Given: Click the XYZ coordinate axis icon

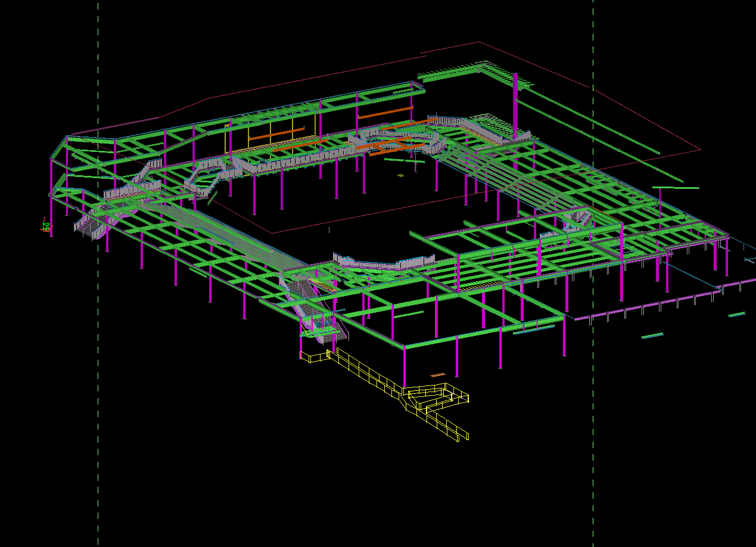Looking at the screenshot, I should [46, 226].
